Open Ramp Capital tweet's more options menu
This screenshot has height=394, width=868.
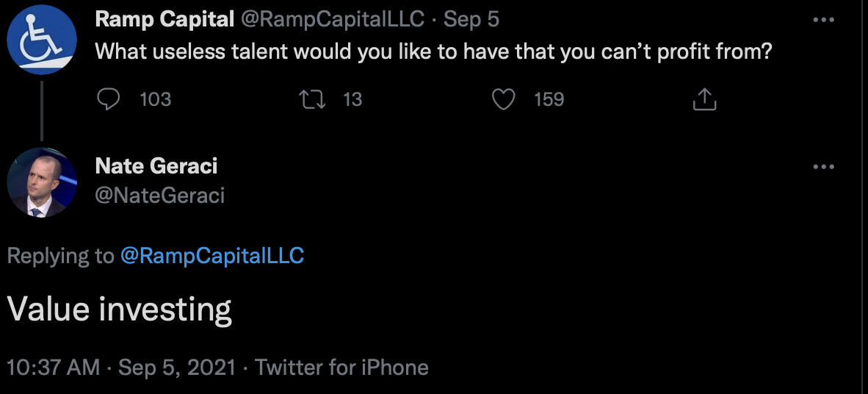tap(824, 20)
